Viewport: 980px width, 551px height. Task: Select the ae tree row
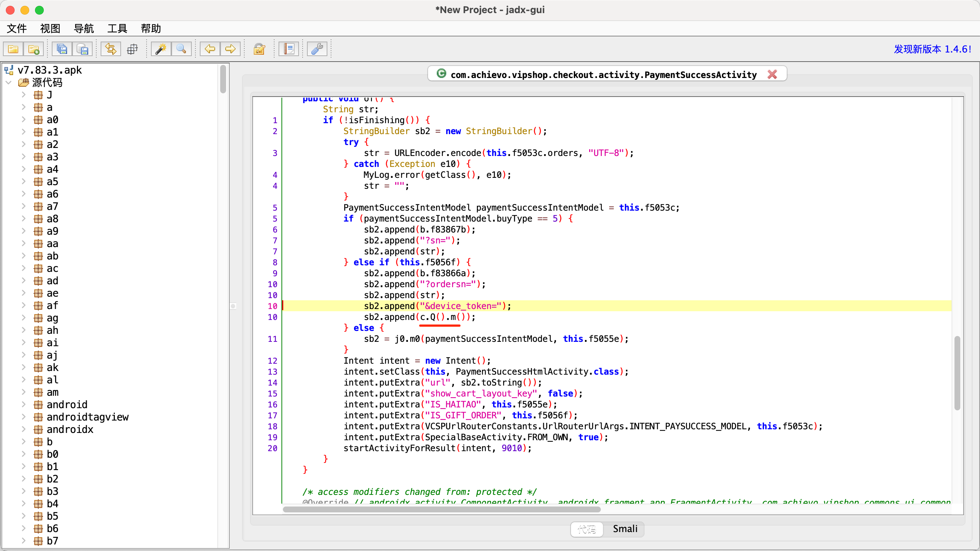click(46, 293)
